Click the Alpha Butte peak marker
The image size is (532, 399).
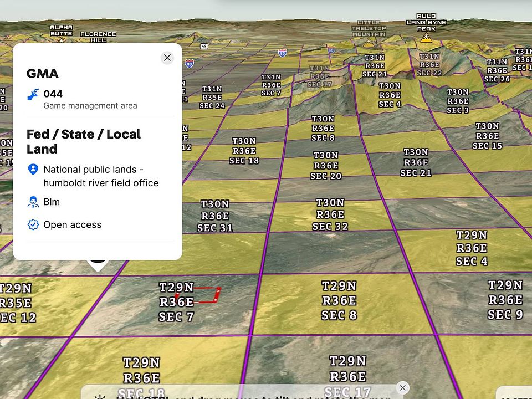pos(61,40)
